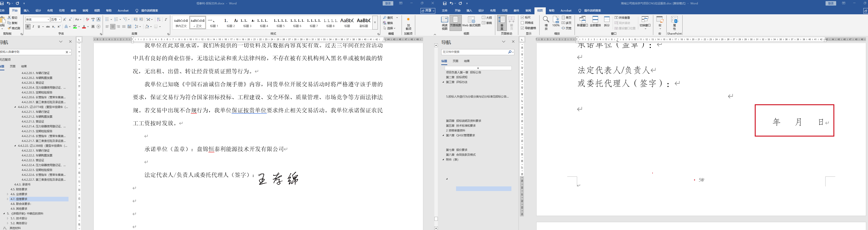Open the phonetic guide (wén) tool
Image resolution: width=868 pixels, height=230 pixels.
[x=93, y=20]
